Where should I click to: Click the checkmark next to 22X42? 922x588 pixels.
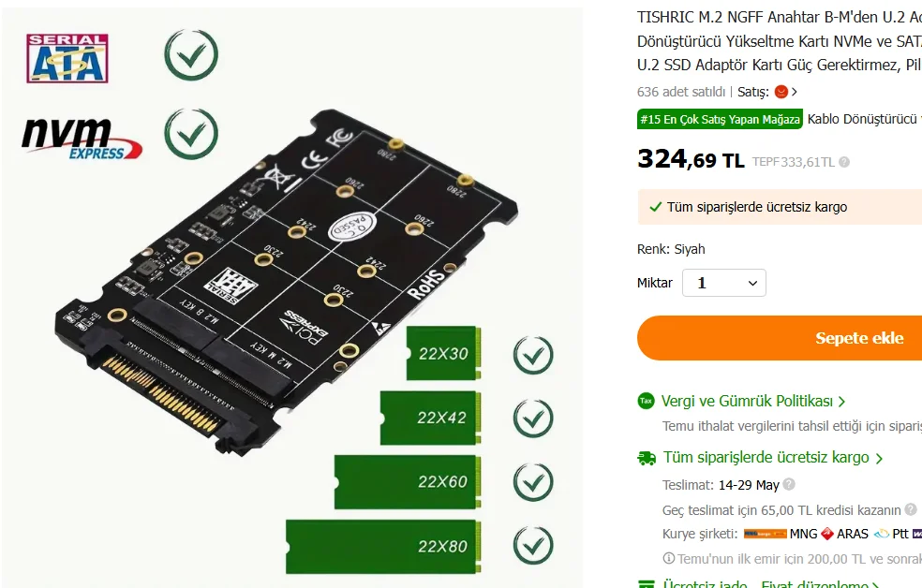tap(533, 419)
